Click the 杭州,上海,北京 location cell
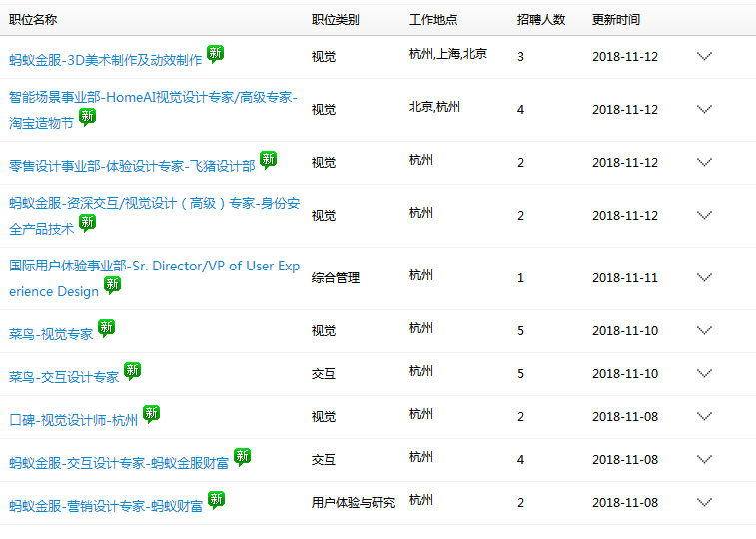This screenshot has width=756, height=539. pos(448,54)
